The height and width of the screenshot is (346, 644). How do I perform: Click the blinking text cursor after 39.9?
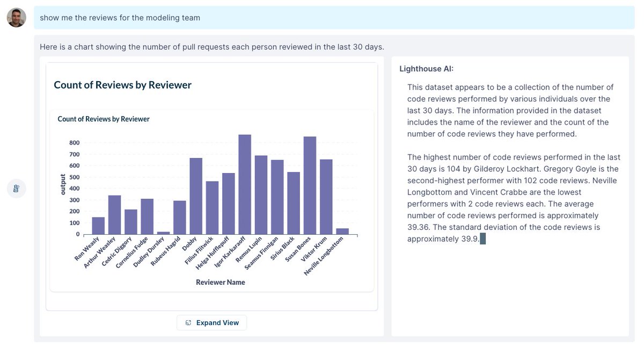click(x=483, y=239)
